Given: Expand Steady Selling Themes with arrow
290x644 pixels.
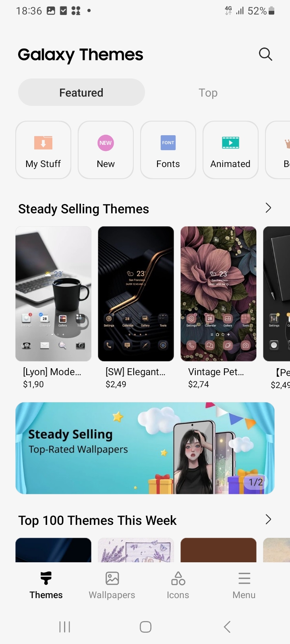Looking at the screenshot, I should pos(268,208).
